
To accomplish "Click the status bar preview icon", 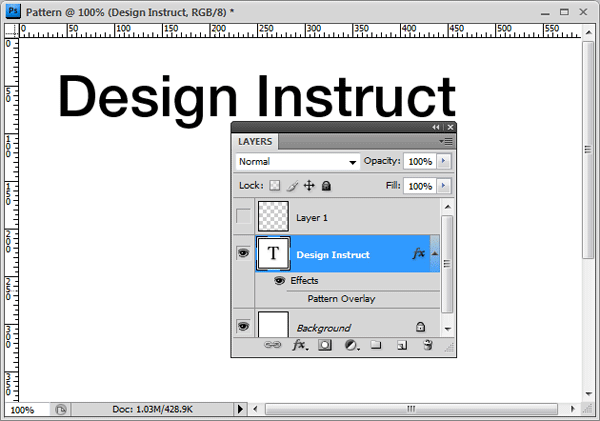I will coord(60,410).
